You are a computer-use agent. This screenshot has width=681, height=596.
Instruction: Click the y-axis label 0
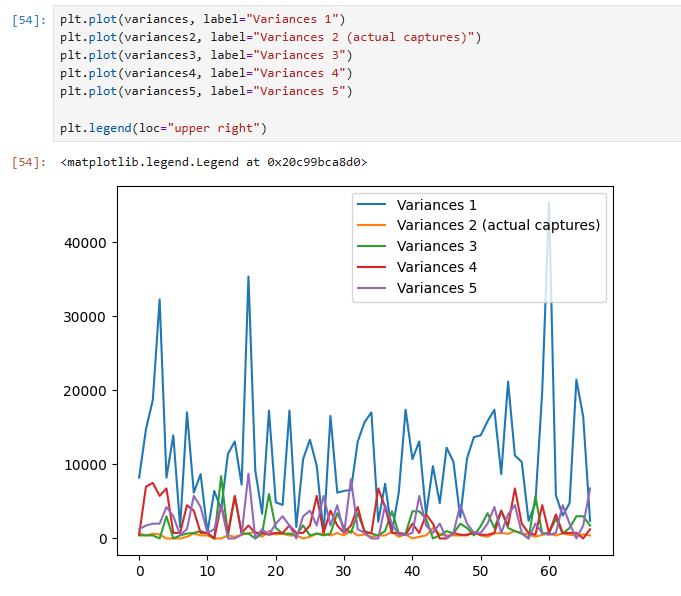click(103, 539)
